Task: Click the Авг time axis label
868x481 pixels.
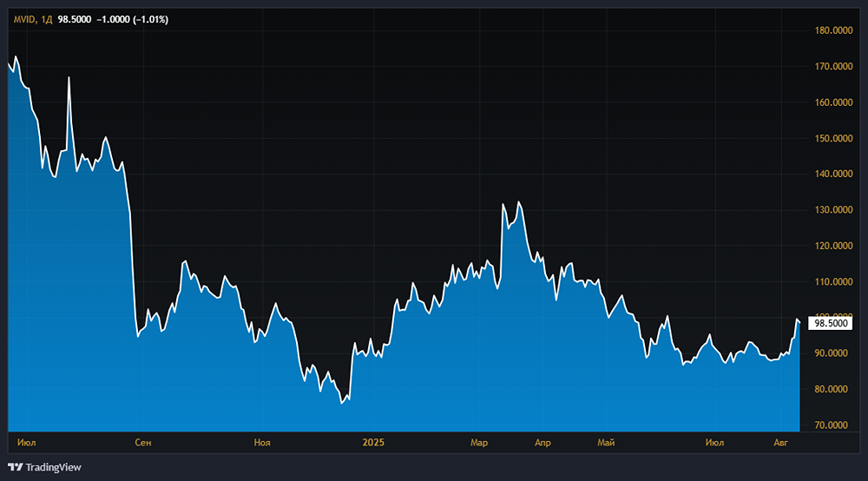Action: point(780,442)
